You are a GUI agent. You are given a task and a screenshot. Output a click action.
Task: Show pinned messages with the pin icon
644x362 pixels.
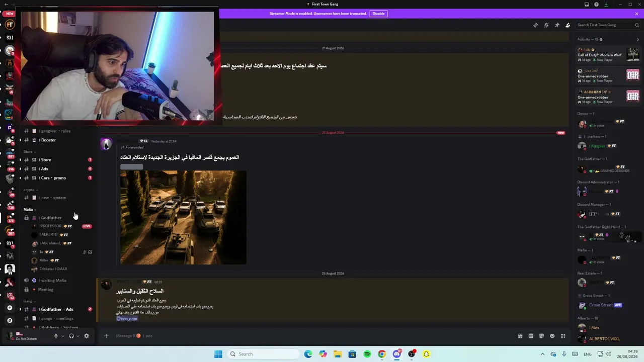point(557,25)
